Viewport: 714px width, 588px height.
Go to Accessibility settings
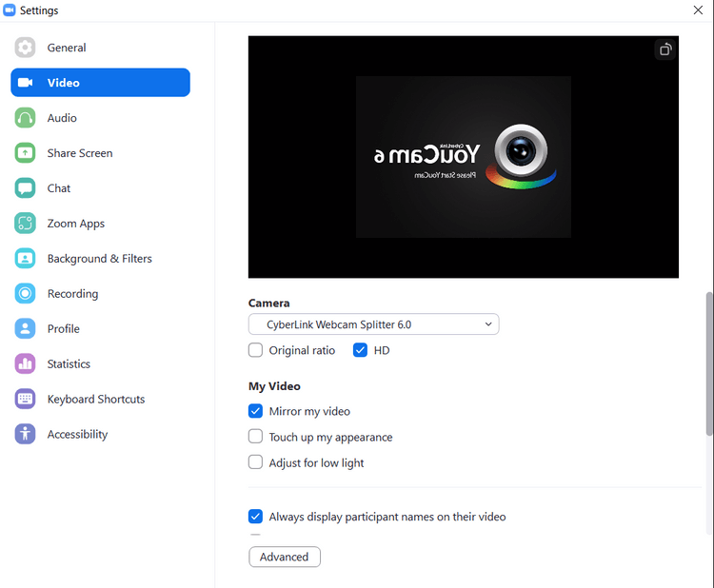click(x=100, y=434)
